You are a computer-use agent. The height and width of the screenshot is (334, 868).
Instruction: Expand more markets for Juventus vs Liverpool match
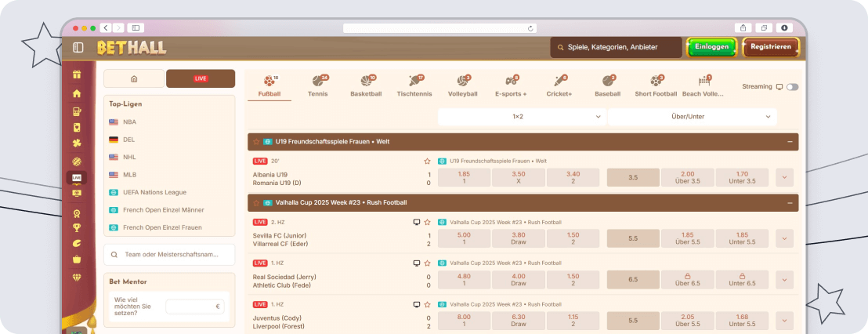tap(784, 321)
